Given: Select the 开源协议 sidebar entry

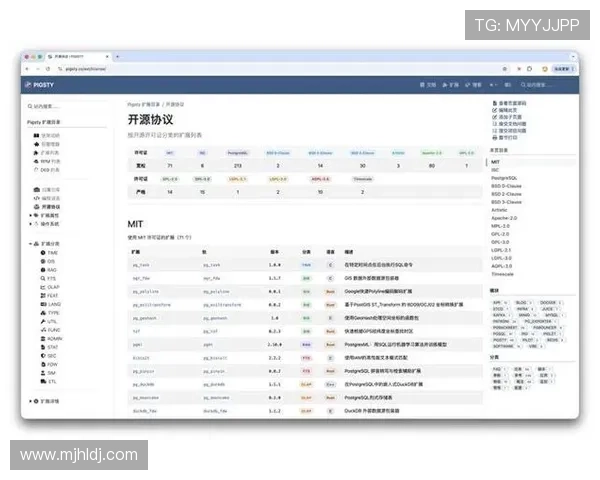Looking at the screenshot, I should tap(47, 207).
